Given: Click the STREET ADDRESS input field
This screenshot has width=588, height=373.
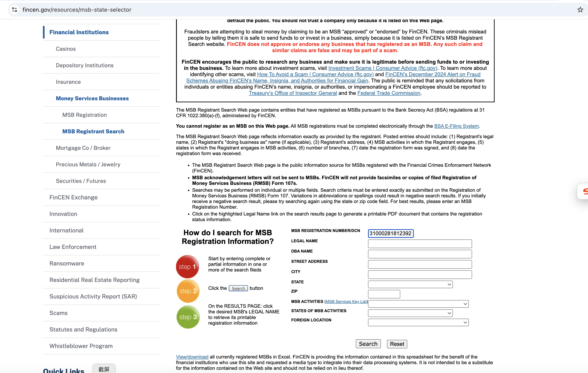Looking at the screenshot, I should (420, 264).
